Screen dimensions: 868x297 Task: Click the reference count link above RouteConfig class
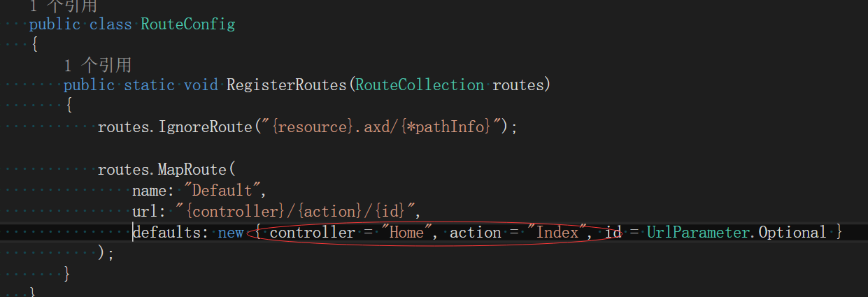click(x=63, y=6)
